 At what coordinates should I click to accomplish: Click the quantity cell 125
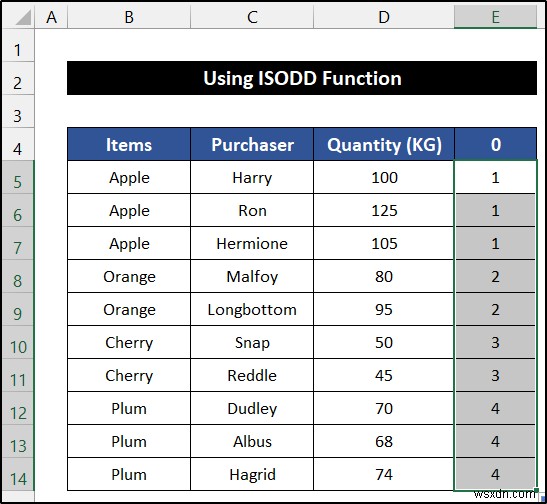384,210
